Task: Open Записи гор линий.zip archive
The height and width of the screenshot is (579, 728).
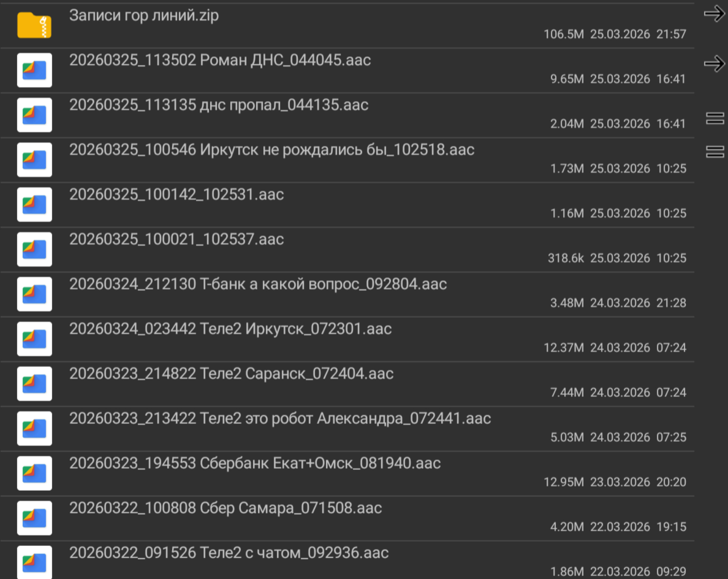Action: [144, 16]
